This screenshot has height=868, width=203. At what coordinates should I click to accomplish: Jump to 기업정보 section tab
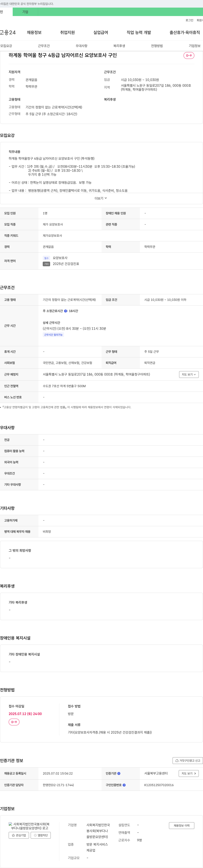coord(195,46)
